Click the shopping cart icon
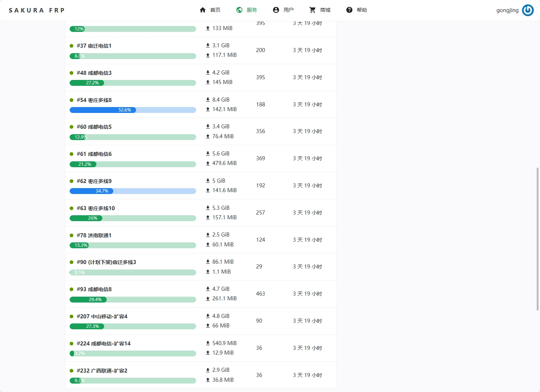 [312, 10]
